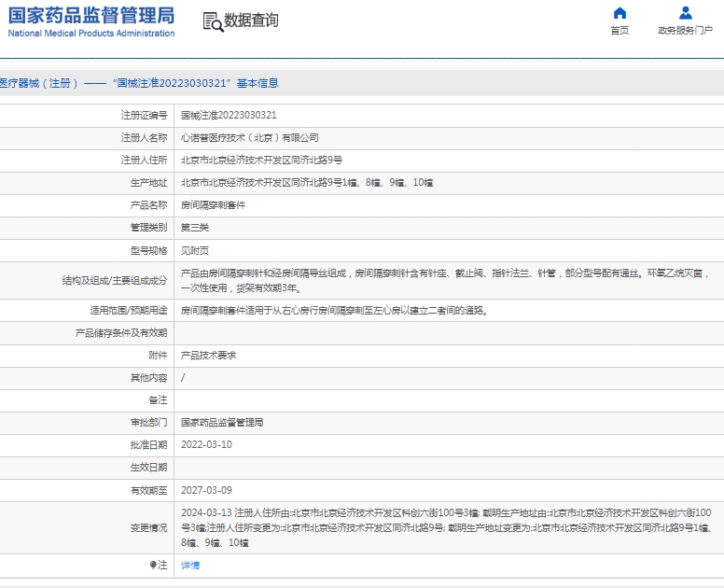Select the 第三类 category value
The width and height of the screenshot is (724, 588).
195,227
